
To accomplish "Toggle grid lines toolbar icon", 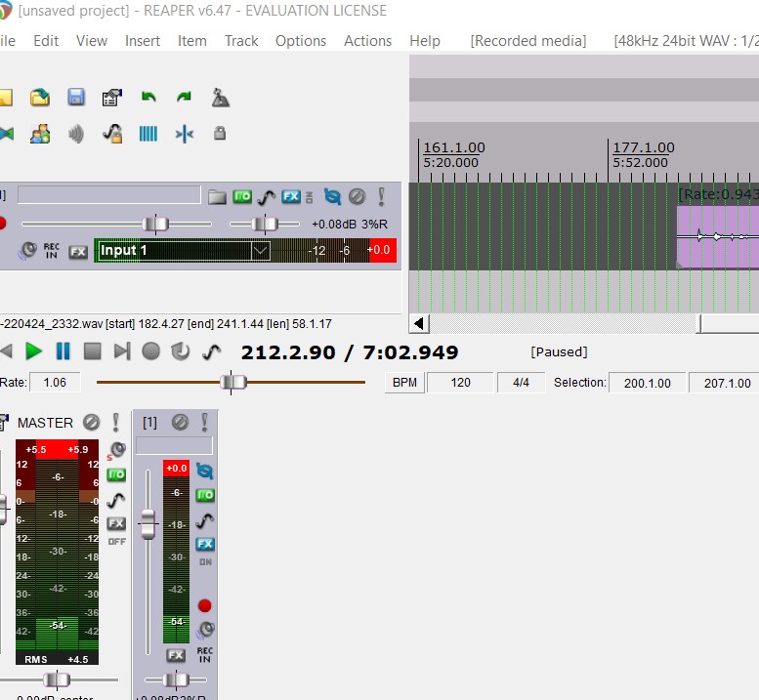I will click(x=148, y=134).
